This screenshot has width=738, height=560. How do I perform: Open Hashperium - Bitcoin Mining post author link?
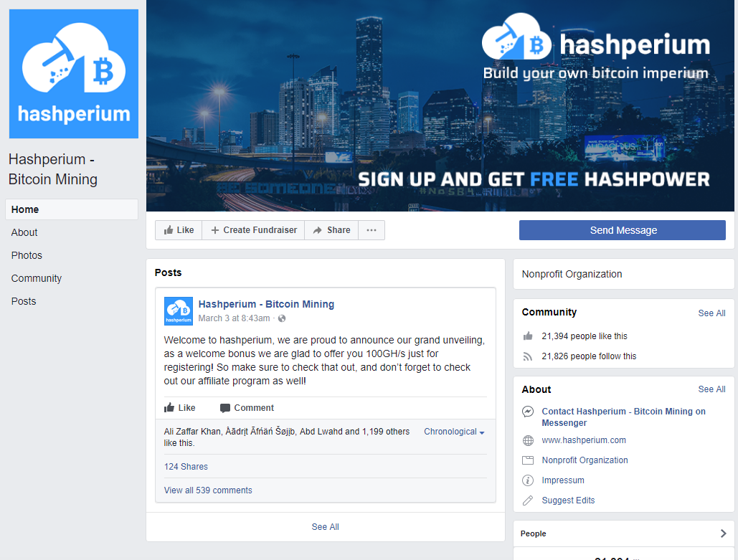coord(266,305)
